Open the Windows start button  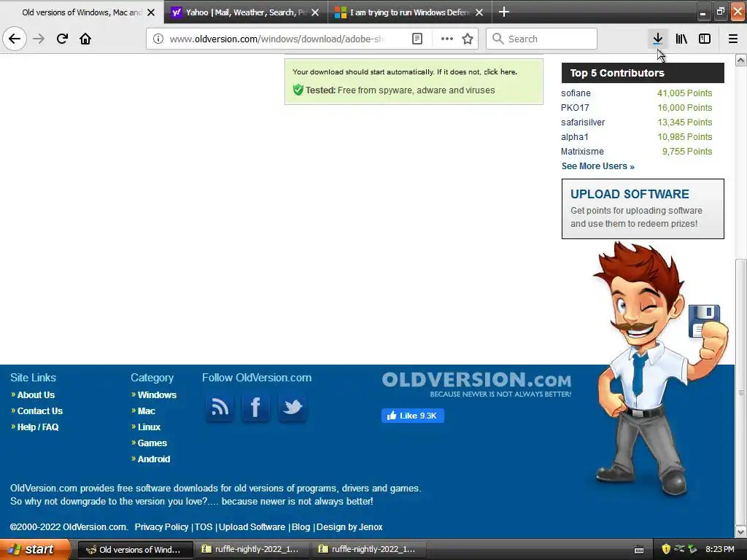coord(34,549)
